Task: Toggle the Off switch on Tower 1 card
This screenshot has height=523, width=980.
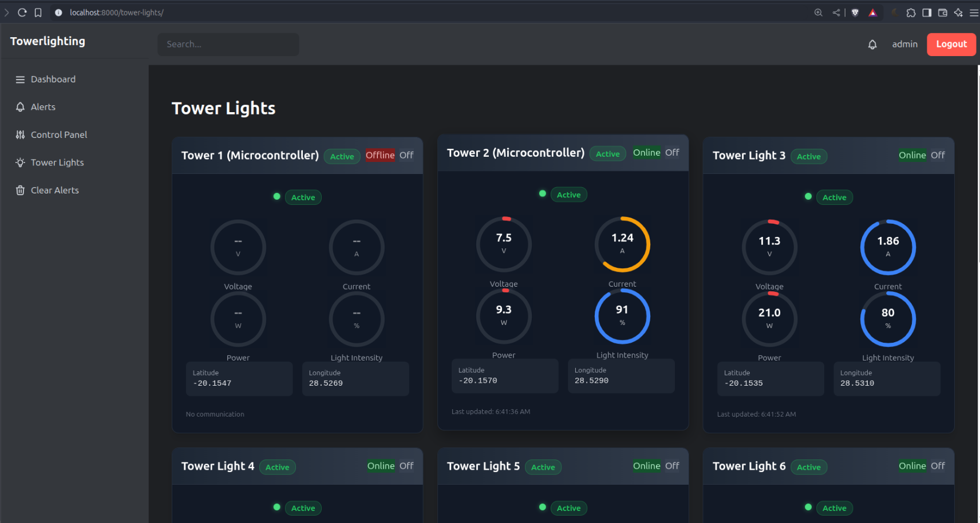Action: point(406,155)
